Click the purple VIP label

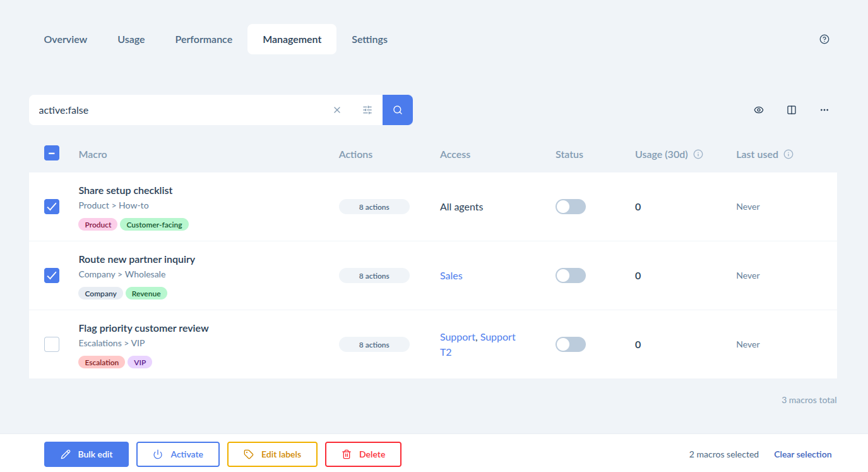point(140,362)
